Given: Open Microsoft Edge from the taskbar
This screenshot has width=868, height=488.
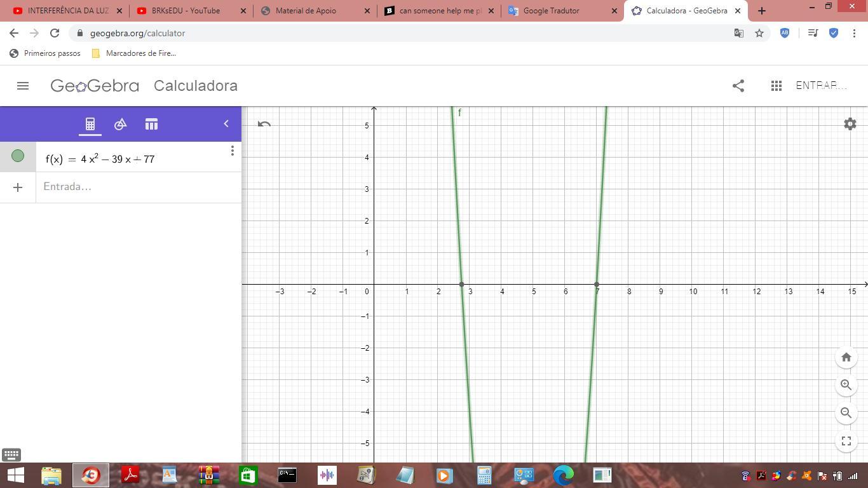Looking at the screenshot, I should [563, 475].
